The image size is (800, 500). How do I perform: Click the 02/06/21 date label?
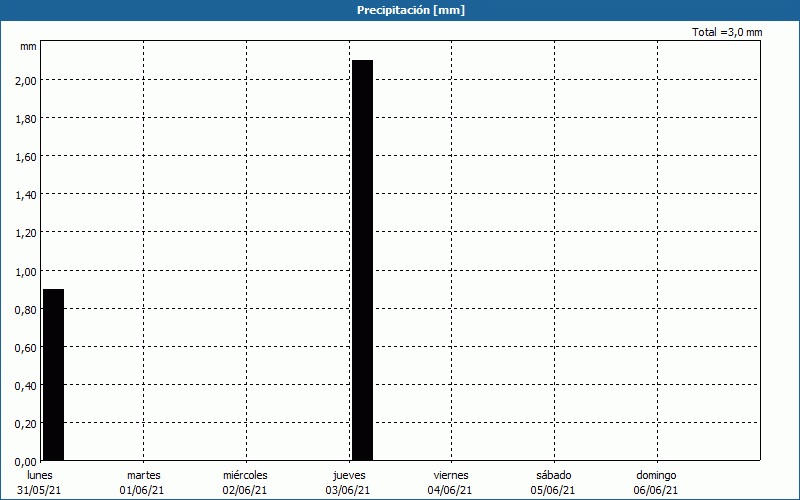click(244, 490)
